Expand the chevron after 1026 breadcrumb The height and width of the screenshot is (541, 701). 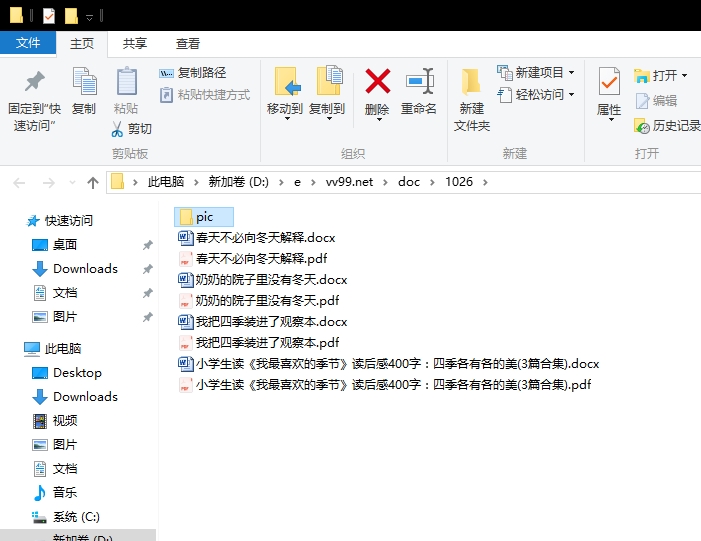(486, 182)
